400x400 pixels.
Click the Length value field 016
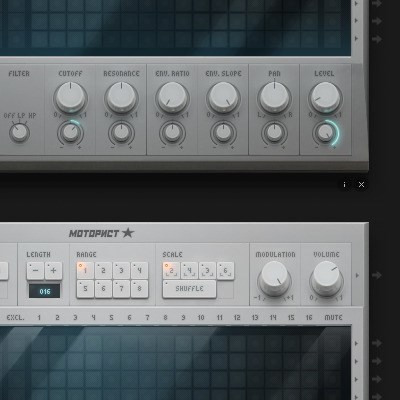pyautogui.click(x=45, y=291)
